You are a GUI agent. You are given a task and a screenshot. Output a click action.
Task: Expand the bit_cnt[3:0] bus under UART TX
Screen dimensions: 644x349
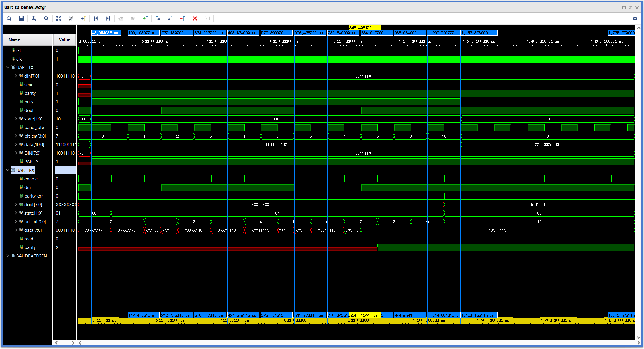pos(16,136)
